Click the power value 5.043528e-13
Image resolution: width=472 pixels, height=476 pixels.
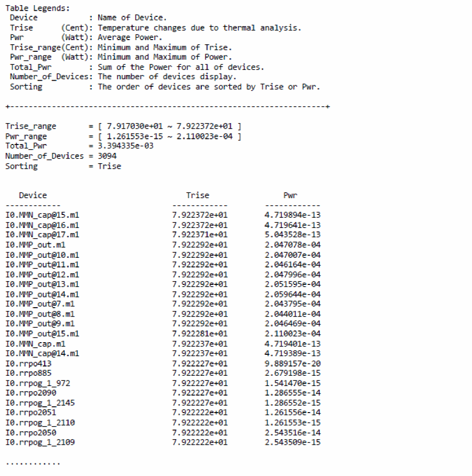(x=292, y=235)
